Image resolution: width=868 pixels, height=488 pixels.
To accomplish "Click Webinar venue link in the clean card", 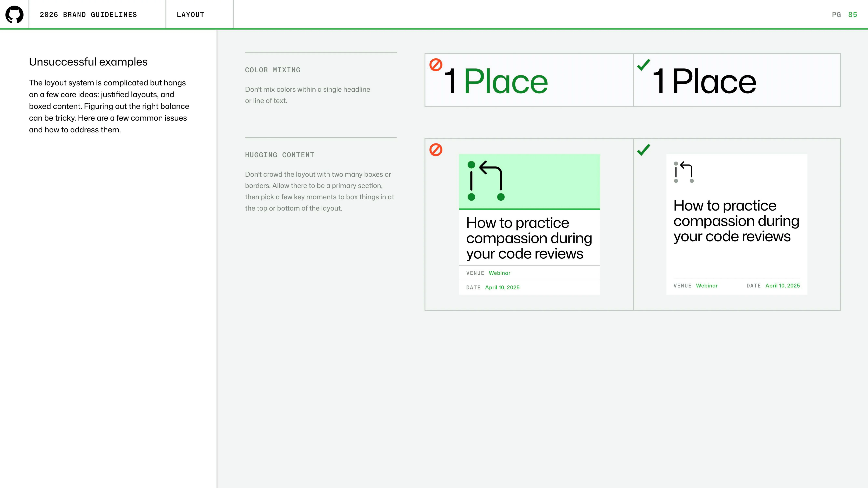I will click(x=707, y=286).
